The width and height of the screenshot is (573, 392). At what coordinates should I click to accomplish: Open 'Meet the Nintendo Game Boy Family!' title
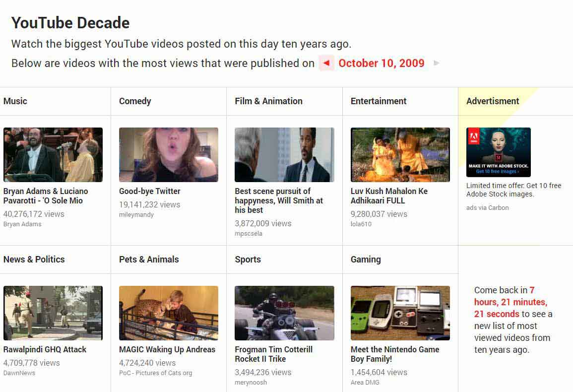395,354
